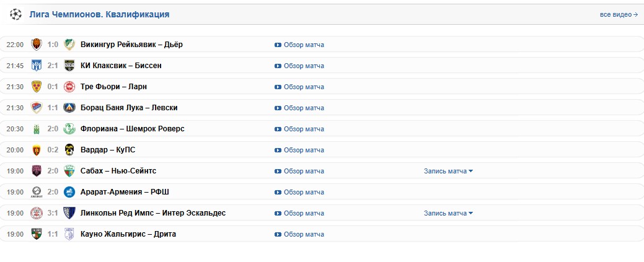This screenshot has width=644, height=262.
Task: Open the Борац Баня Лука – Левски match
Action: click(x=129, y=108)
